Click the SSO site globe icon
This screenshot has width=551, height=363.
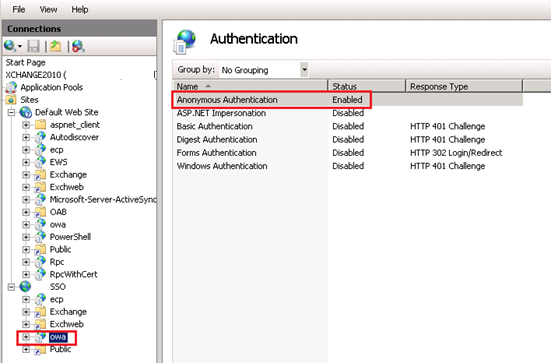[x=25, y=286]
